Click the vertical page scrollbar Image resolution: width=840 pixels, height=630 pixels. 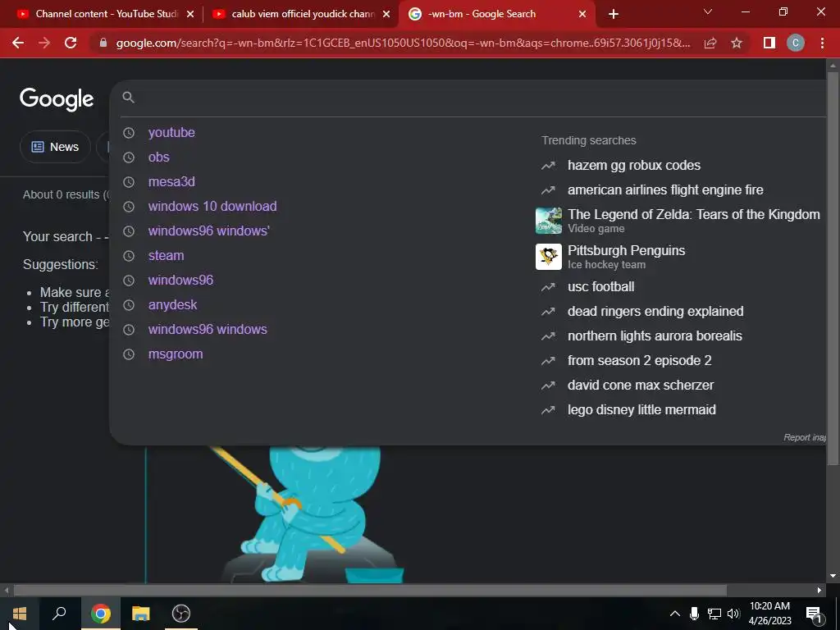833,268
